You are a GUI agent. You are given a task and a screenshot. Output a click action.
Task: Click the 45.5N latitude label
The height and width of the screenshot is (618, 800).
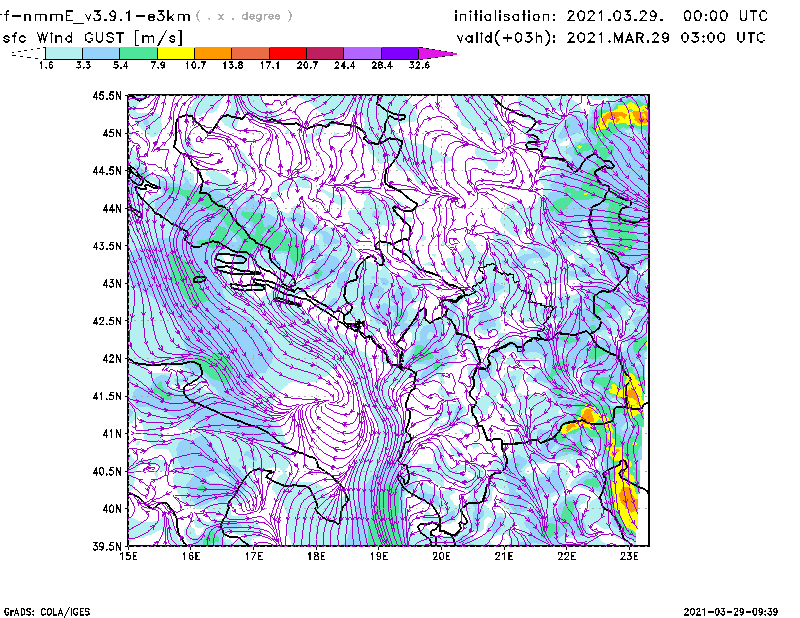click(107, 95)
